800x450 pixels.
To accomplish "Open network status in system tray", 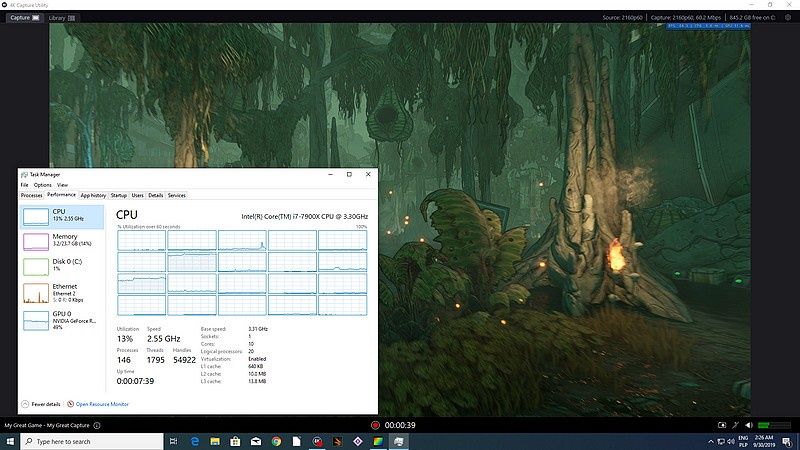I will (x=721, y=441).
